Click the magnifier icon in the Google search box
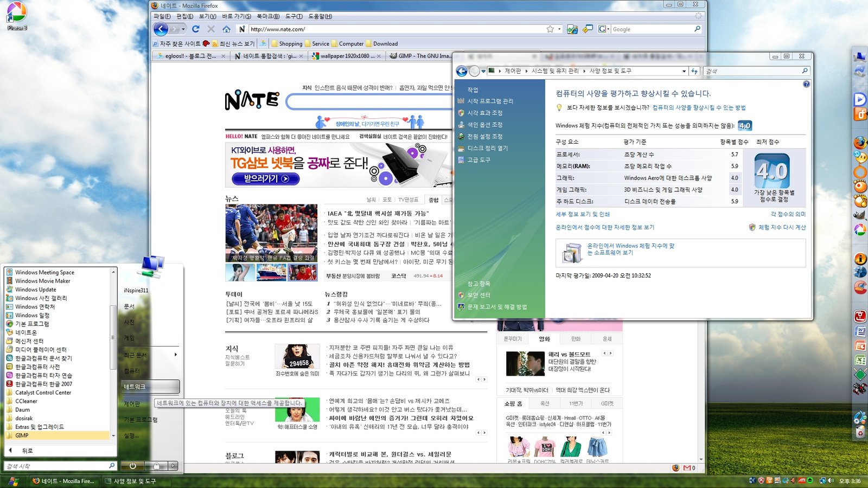868x488 pixels. click(x=697, y=29)
